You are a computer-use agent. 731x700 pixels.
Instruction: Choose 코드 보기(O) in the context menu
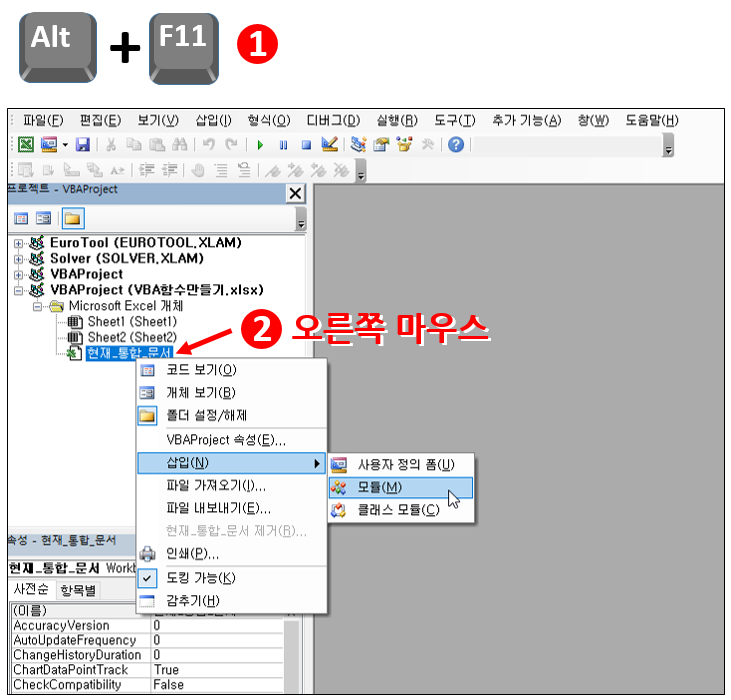(232, 370)
